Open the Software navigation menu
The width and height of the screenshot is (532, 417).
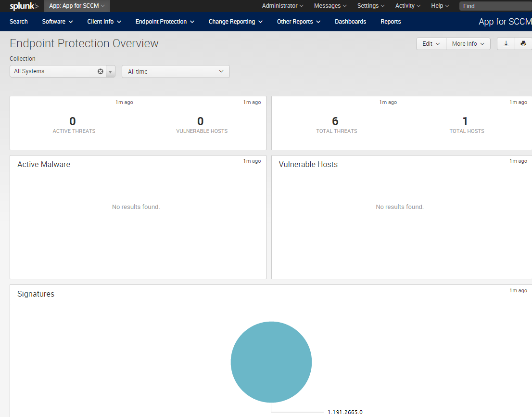tap(57, 22)
